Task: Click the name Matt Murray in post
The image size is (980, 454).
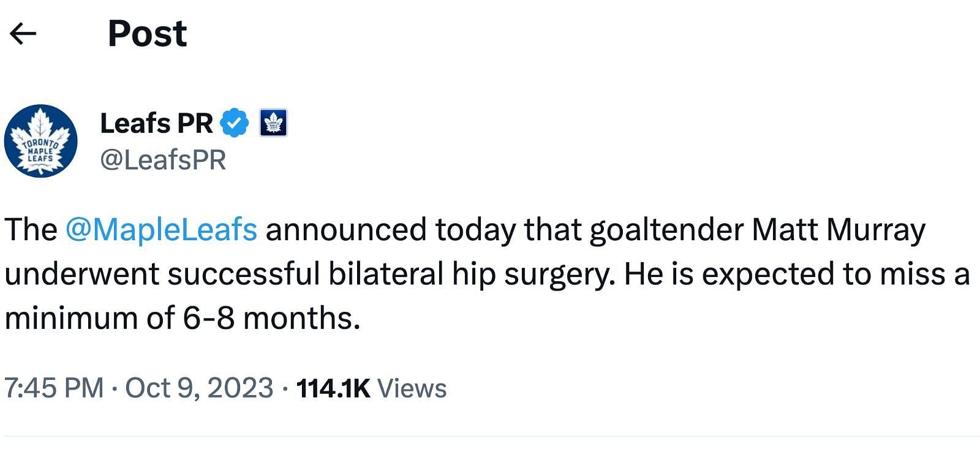Action: [x=838, y=230]
